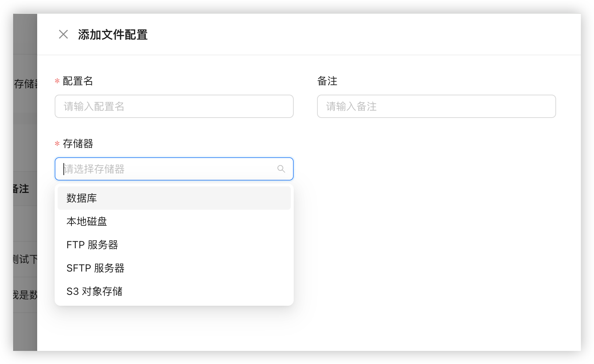Select SFTP 服务器 in the dropdown

click(95, 268)
